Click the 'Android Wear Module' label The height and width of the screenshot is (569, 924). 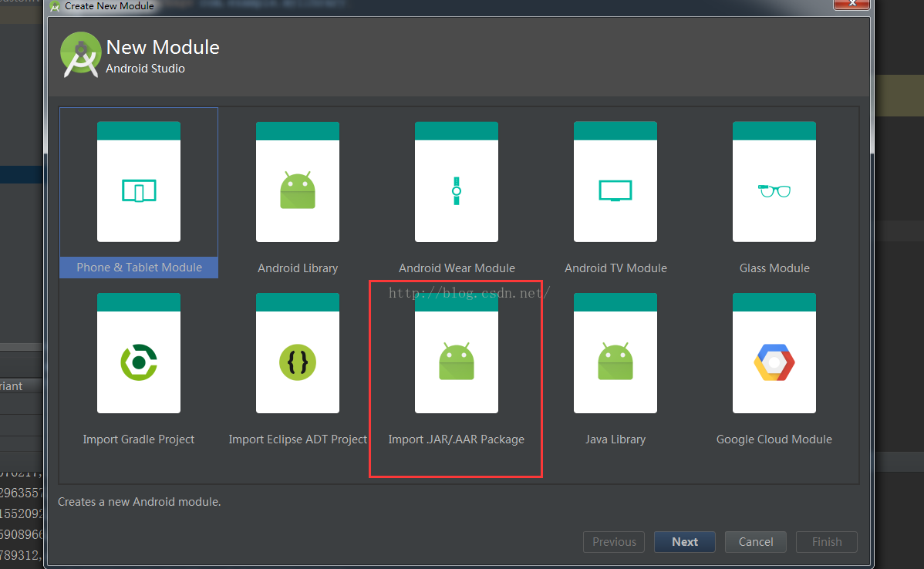457,268
